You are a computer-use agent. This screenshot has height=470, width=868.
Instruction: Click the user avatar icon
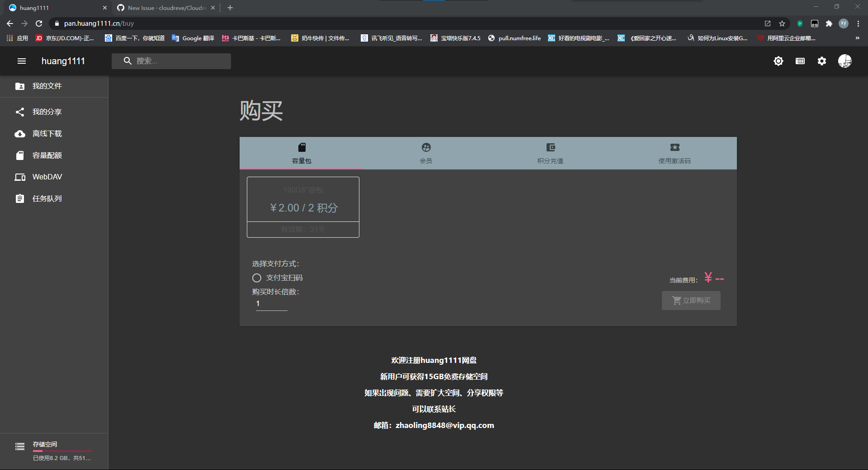844,61
